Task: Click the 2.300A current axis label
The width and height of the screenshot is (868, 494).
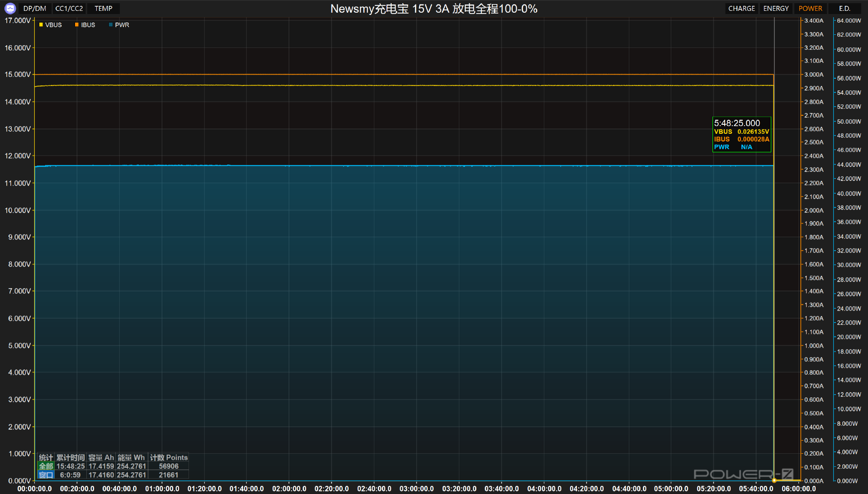Action: coord(814,169)
